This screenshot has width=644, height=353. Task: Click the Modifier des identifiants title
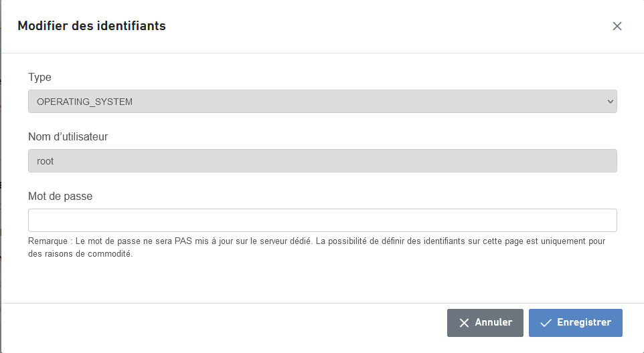[x=92, y=26]
